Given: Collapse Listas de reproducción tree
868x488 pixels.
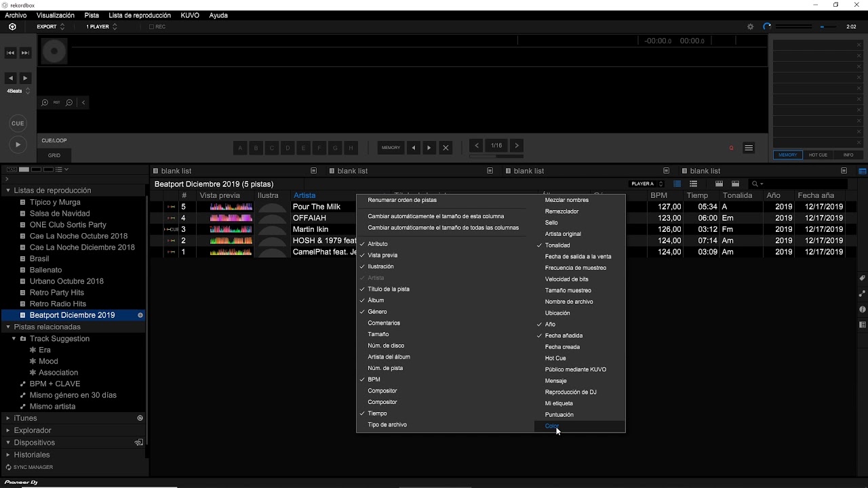Looking at the screenshot, I should pos(8,190).
